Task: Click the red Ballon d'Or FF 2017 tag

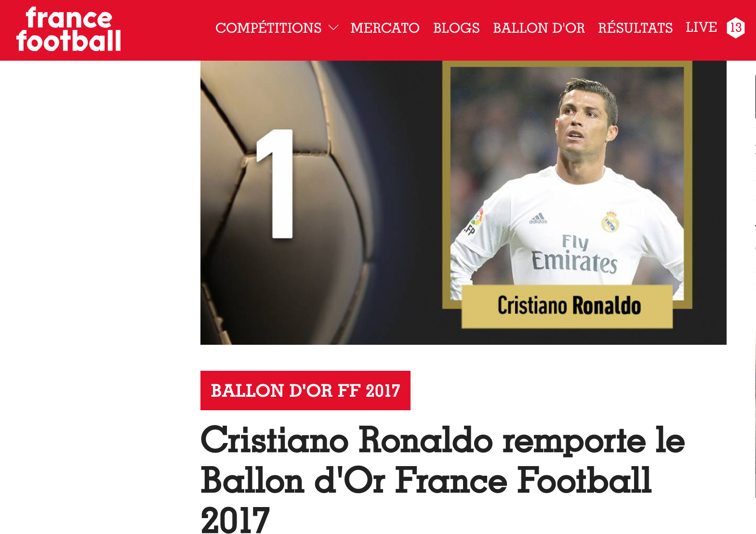Action: [x=305, y=391]
